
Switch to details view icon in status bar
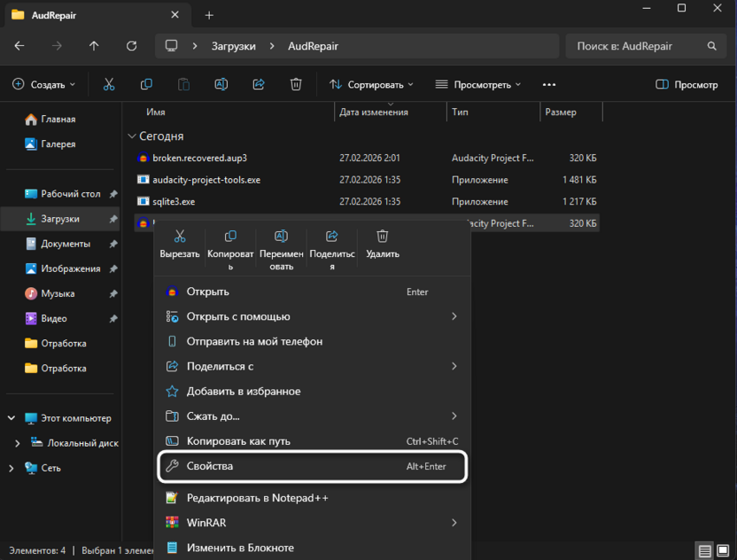tap(704, 551)
